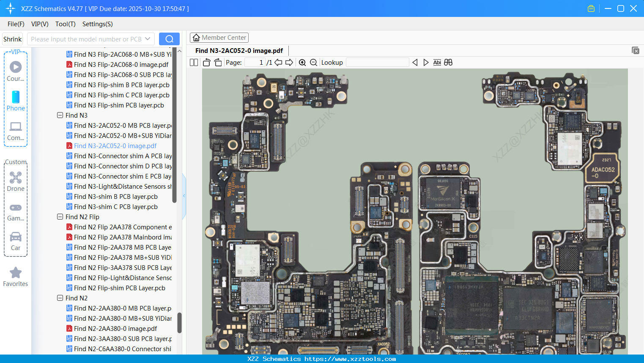Open Find N2 Flip 2AA378 Component PDF
Screen dimensions: 644x363
[119, 227]
